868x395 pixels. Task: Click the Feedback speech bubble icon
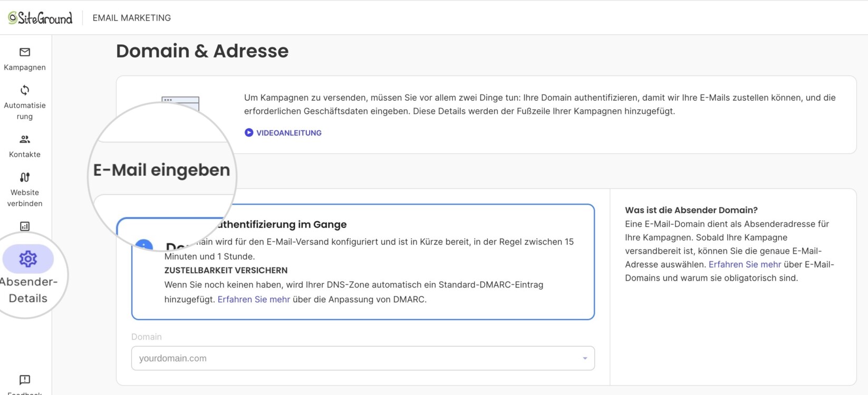tap(25, 380)
